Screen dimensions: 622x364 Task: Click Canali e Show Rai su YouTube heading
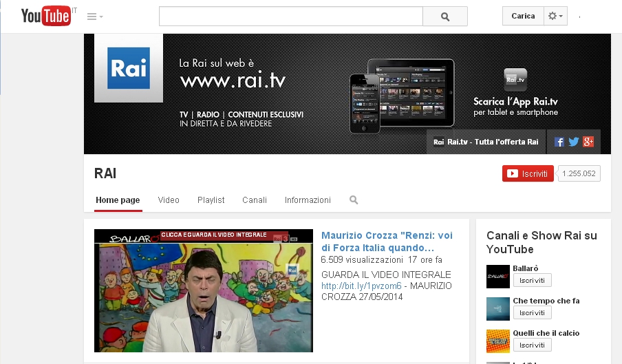click(x=541, y=242)
